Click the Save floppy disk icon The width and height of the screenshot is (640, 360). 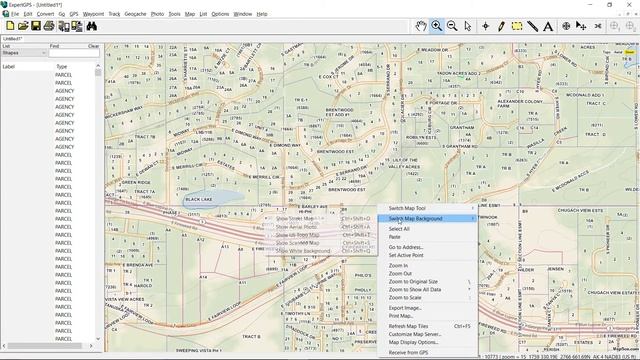point(36,26)
